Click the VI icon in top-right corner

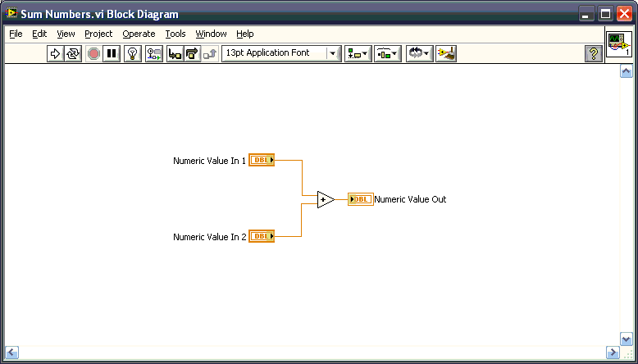(x=619, y=44)
